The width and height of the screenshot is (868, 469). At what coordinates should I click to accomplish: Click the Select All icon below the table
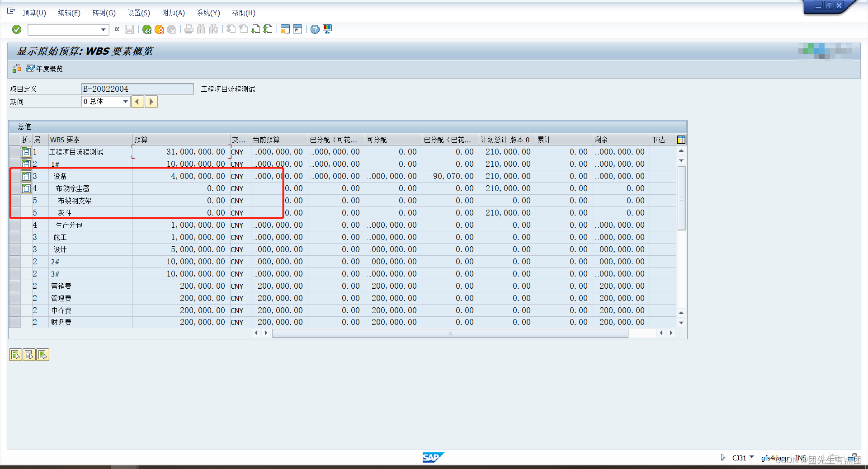tap(15, 355)
